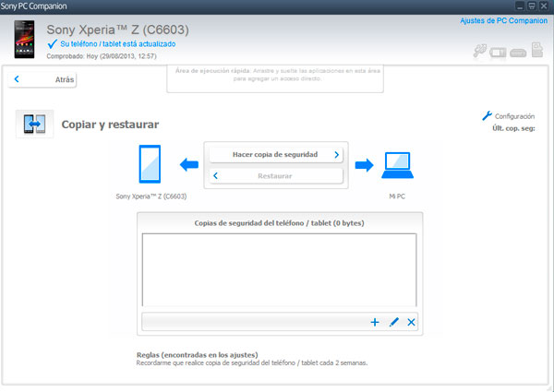Click the phone connection status icon
Screen dimensions: 554x392
[498, 53]
